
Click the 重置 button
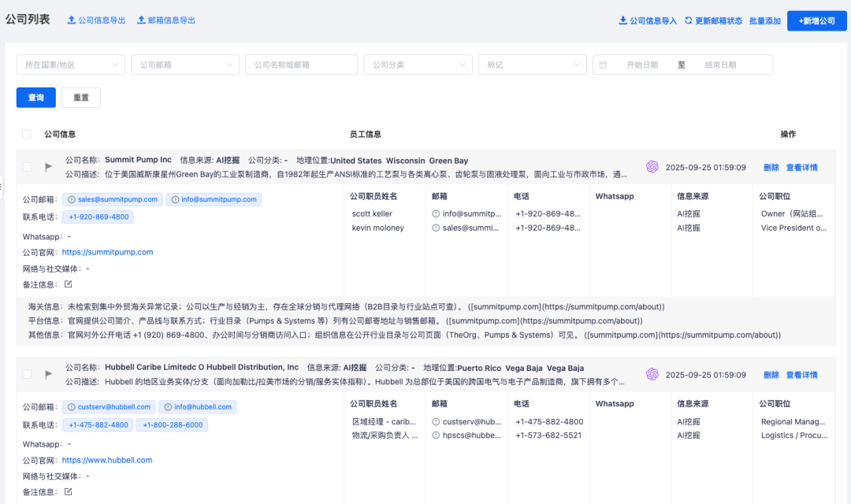81,98
